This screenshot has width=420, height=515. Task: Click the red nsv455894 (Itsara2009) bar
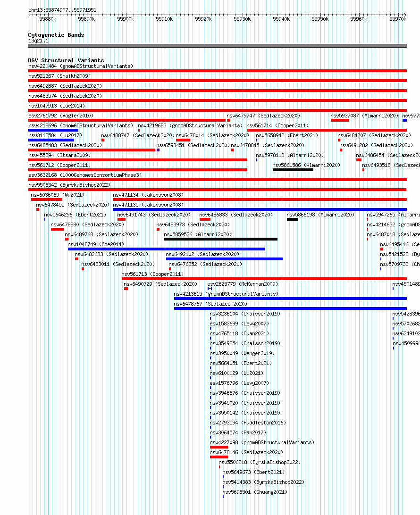pos(137,160)
